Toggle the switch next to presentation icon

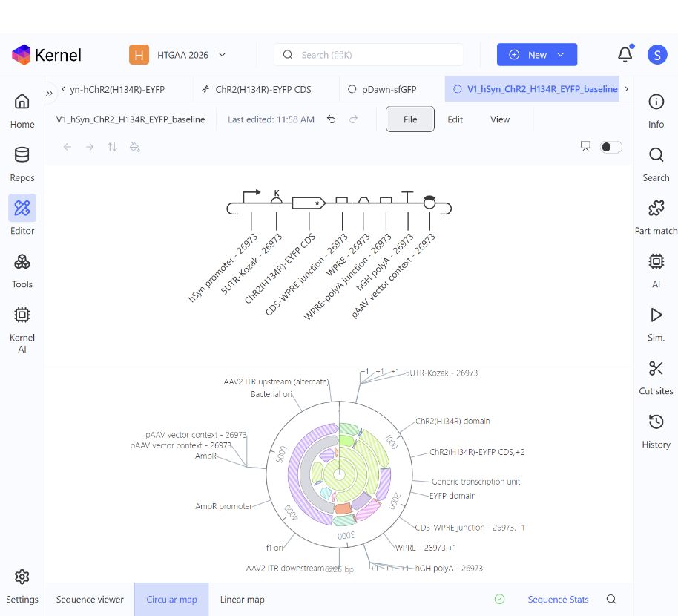(611, 147)
